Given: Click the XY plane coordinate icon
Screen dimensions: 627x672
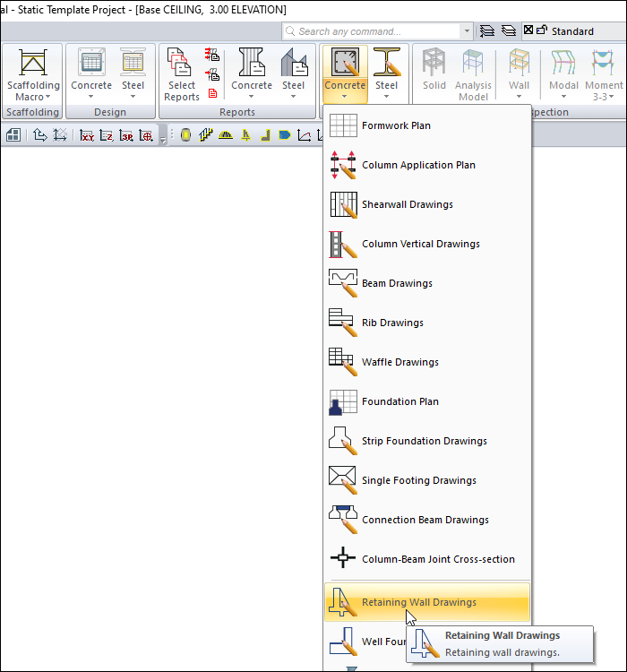Looking at the screenshot, I should click(x=87, y=135).
